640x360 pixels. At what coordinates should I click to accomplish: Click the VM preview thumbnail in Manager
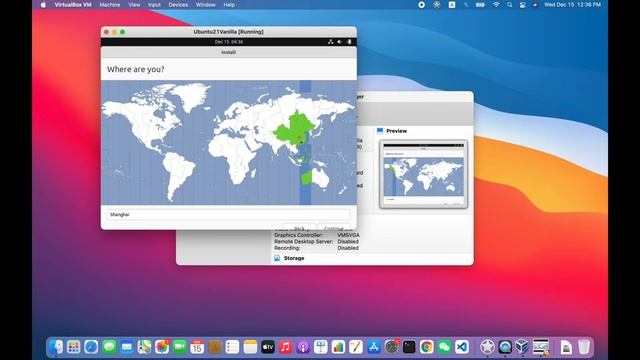423,174
